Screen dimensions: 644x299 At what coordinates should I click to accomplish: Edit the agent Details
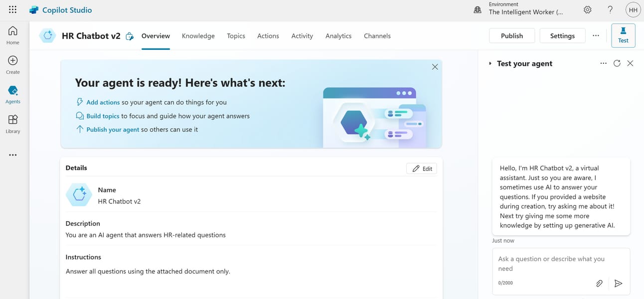(x=422, y=168)
